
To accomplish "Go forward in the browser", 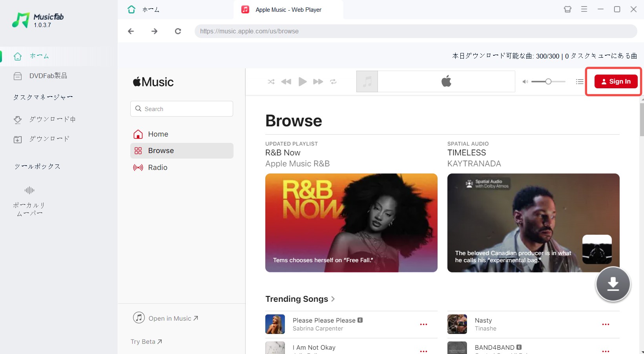I will (154, 31).
